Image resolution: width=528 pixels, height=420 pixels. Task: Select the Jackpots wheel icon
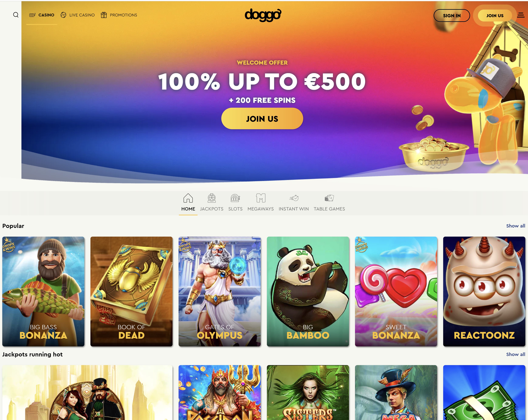pos(212,198)
